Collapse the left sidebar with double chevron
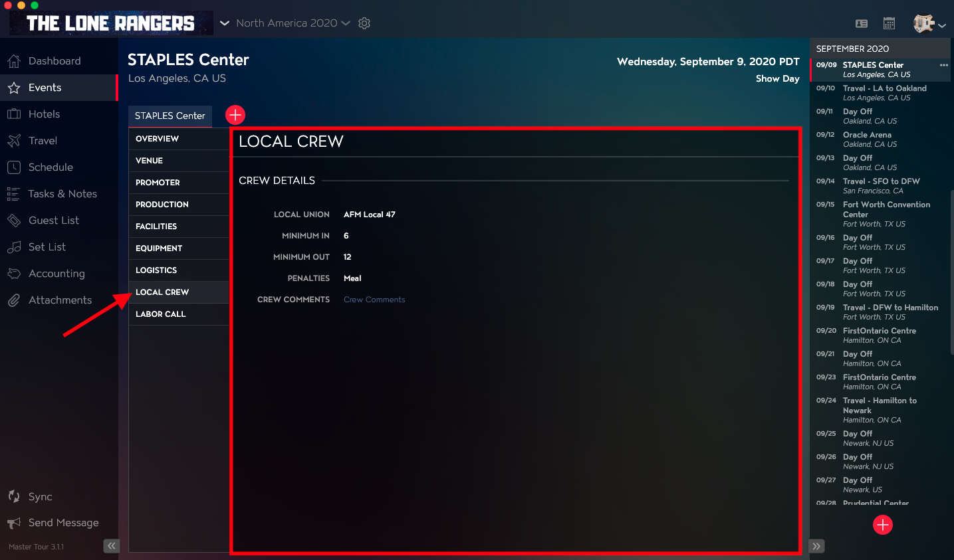954x560 pixels. point(111,546)
